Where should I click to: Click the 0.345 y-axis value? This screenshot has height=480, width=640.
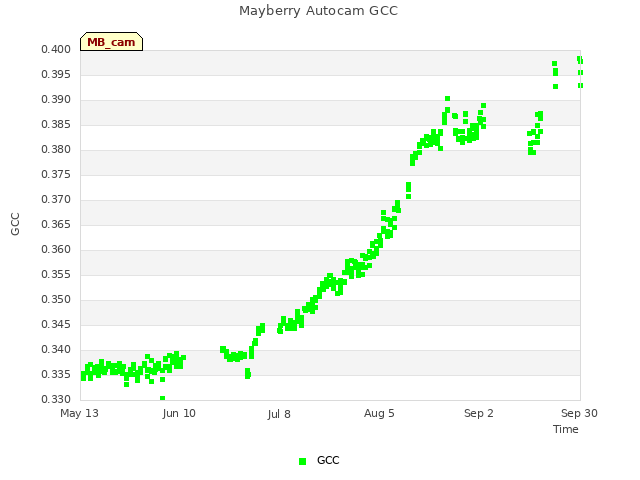pos(56,324)
